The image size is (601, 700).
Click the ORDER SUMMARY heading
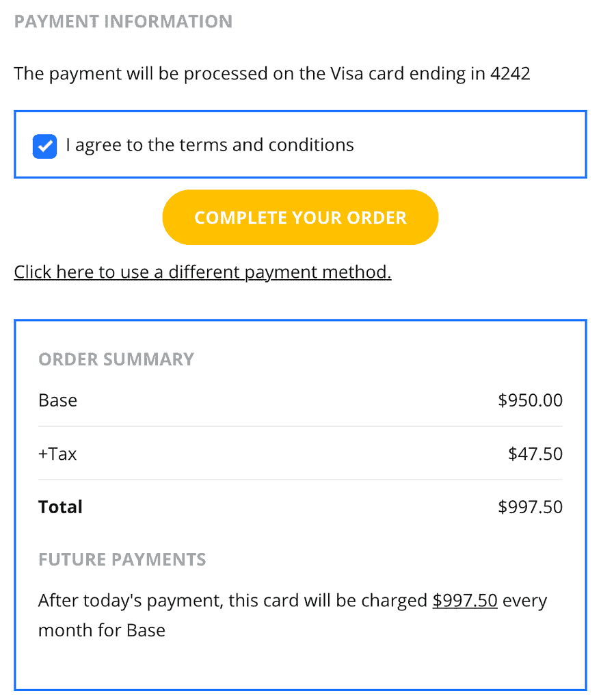click(x=116, y=359)
